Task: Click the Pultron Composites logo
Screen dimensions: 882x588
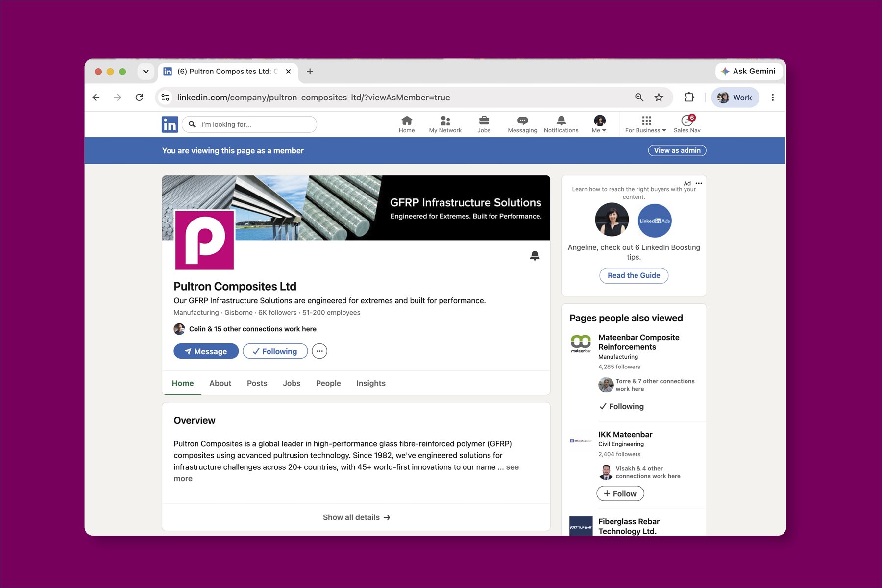Action: click(204, 240)
